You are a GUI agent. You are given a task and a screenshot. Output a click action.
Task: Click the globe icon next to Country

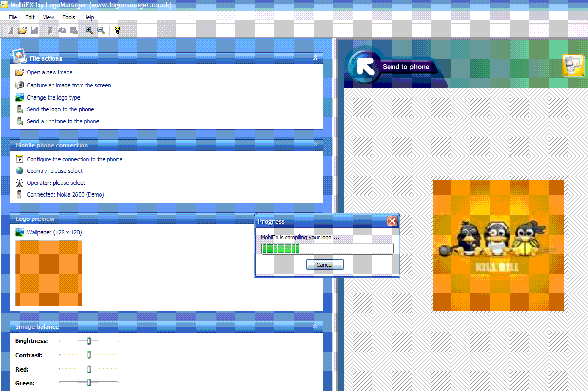pyautogui.click(x=19, y=170)
